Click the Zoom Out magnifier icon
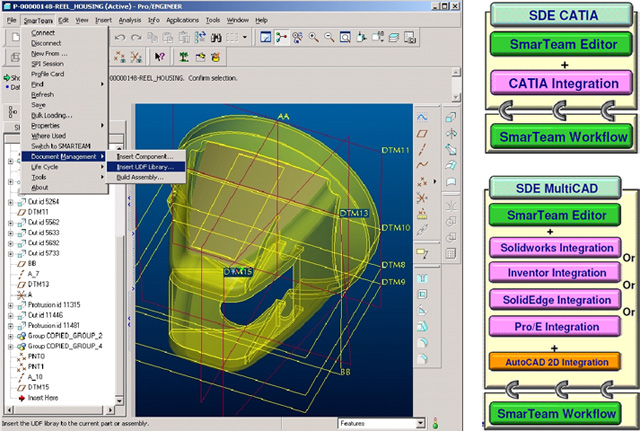 (329, 38)
